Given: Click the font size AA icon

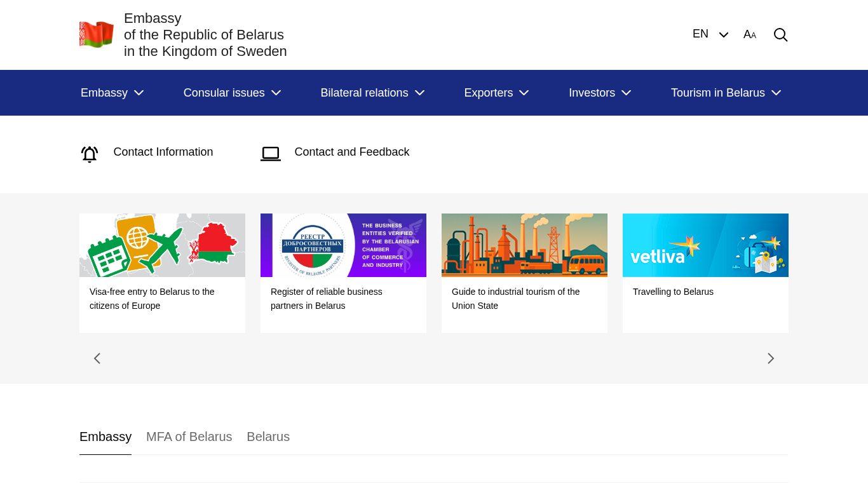Looking at the screenshot, I should pos(750,35).
